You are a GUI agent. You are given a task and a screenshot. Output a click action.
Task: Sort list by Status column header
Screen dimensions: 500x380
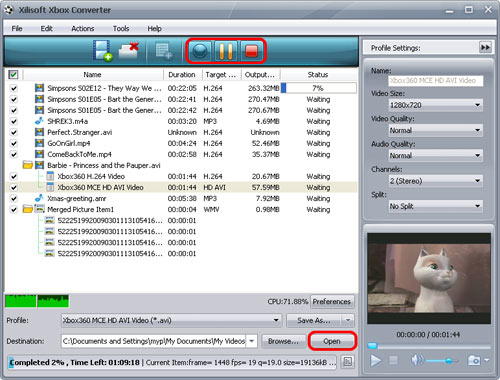pos(318,75)
